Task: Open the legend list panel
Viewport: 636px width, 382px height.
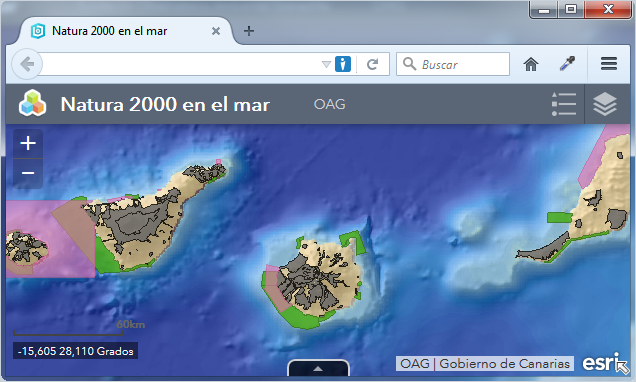Action: tap(564, 104)
